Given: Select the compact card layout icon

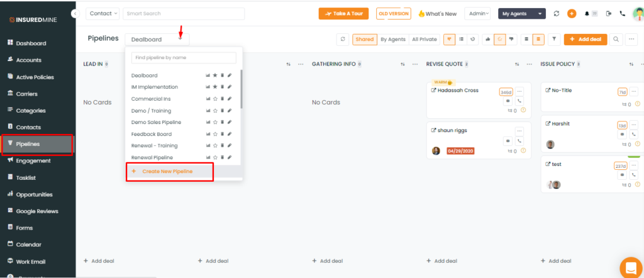Looking at the screenshot, I should tap(526, 40).
